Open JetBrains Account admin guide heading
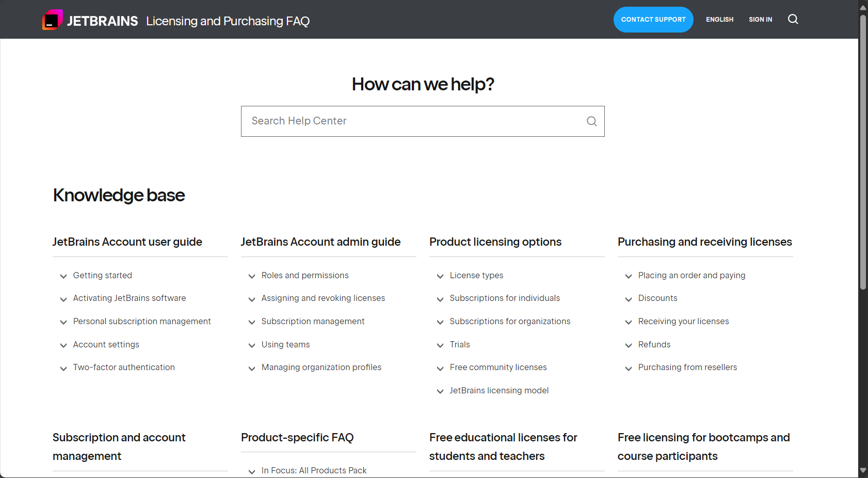 click(320, 242)
